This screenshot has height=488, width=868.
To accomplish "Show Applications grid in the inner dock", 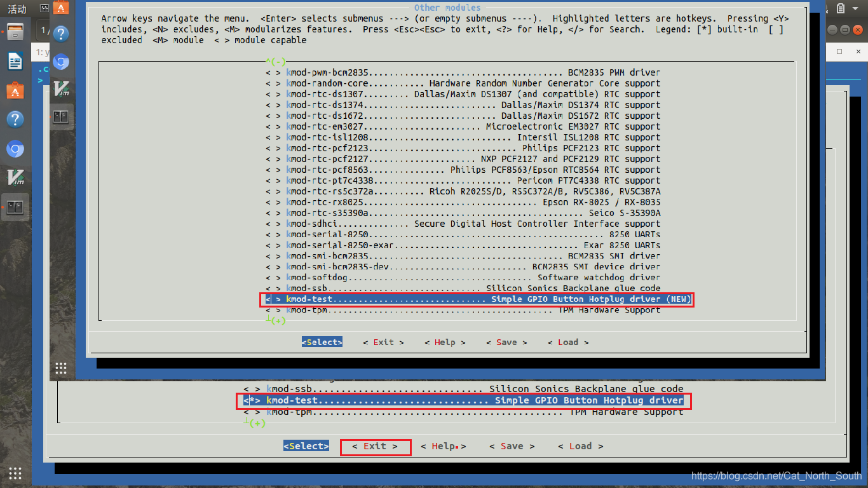I will click(61, 367).
